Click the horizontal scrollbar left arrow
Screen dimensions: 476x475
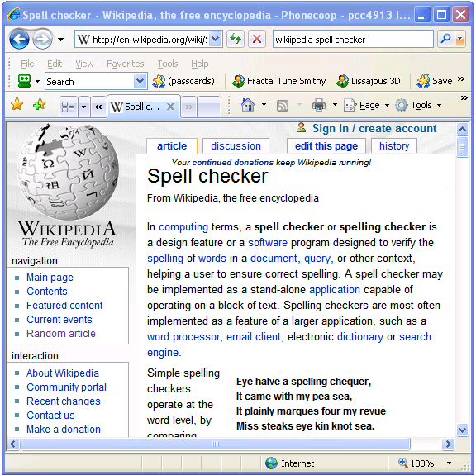click(x=12, y=444)
